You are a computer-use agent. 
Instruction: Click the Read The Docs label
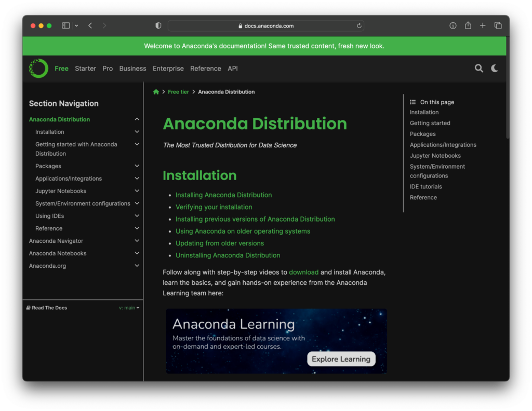49,308
